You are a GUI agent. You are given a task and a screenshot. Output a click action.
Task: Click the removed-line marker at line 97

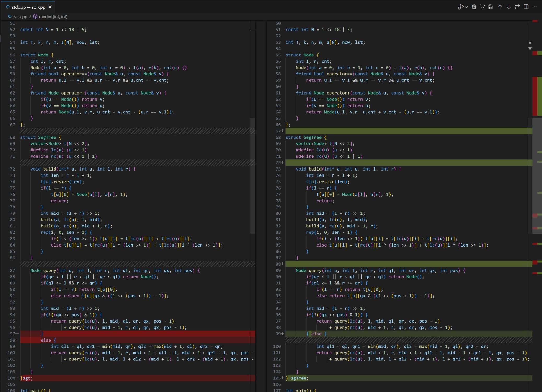[17, 334]
